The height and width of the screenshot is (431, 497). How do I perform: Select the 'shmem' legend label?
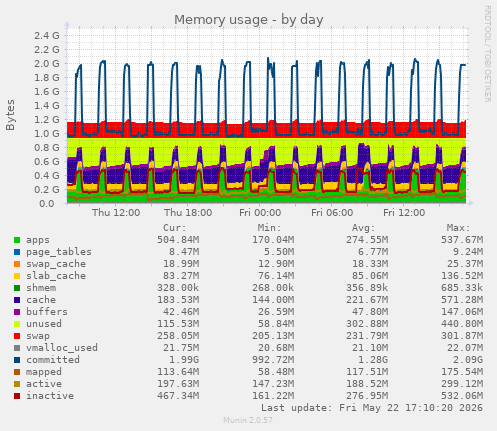click(41, 288)
